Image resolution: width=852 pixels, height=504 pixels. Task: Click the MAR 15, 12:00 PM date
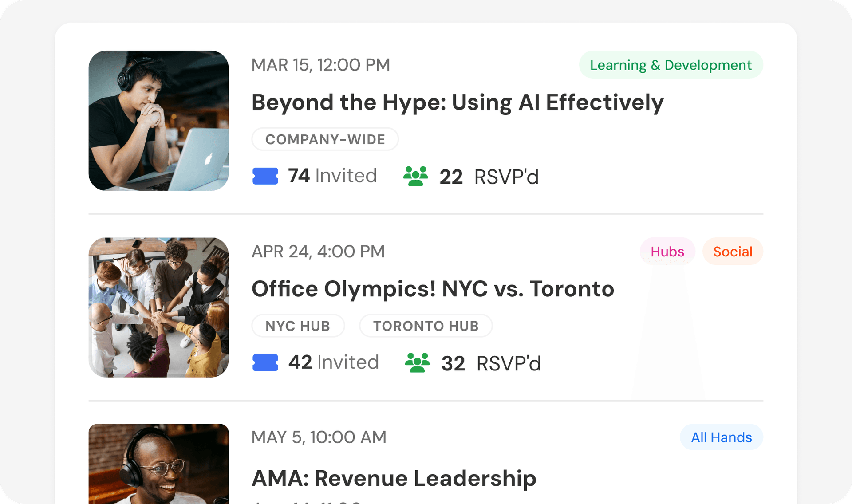coord(321,65)
